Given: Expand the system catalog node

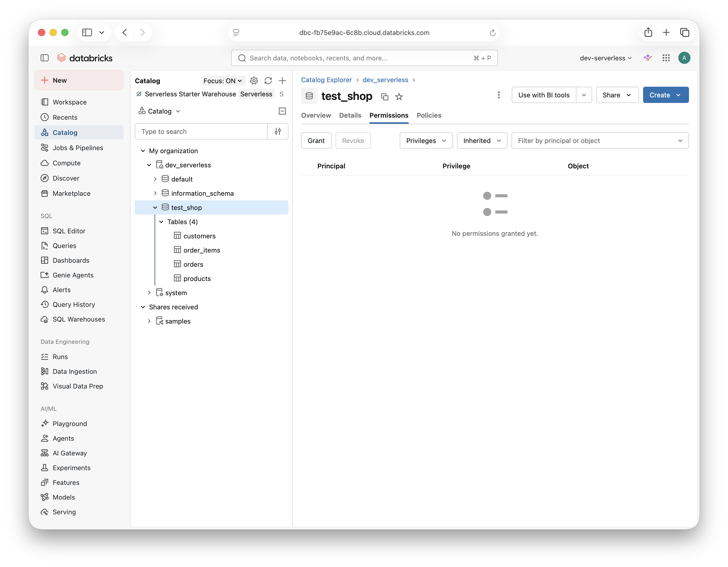Looking at the screenshot, I should [x=149, y=293].
